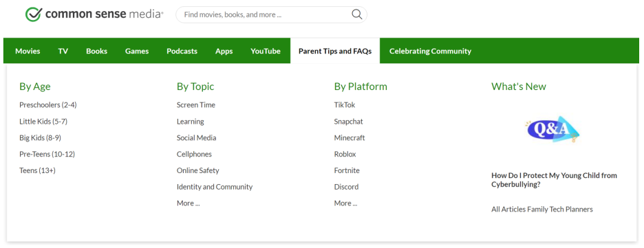644x248 pixels.
Task: Open the Podcasts menu
Action: tap(182, 52)
